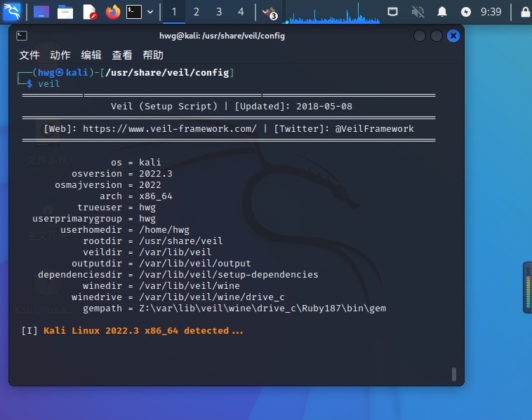532x420 pixels.
Task: Click the userhomedir value /home/hwg
Action: click(x=164, y=230)
